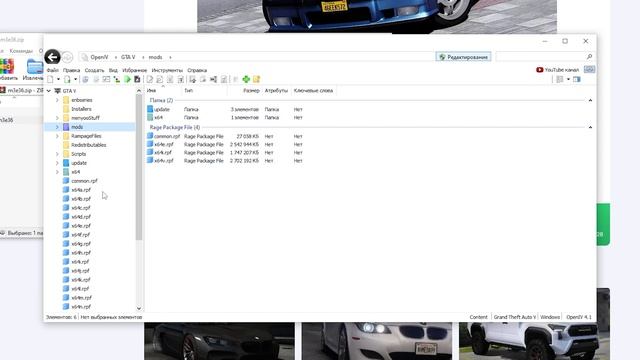Click OpenIV in the address breadcrumb
Image resolution: width=640 pixels, height=360 pixels.
pyautogui.click(x=99, y=57)
